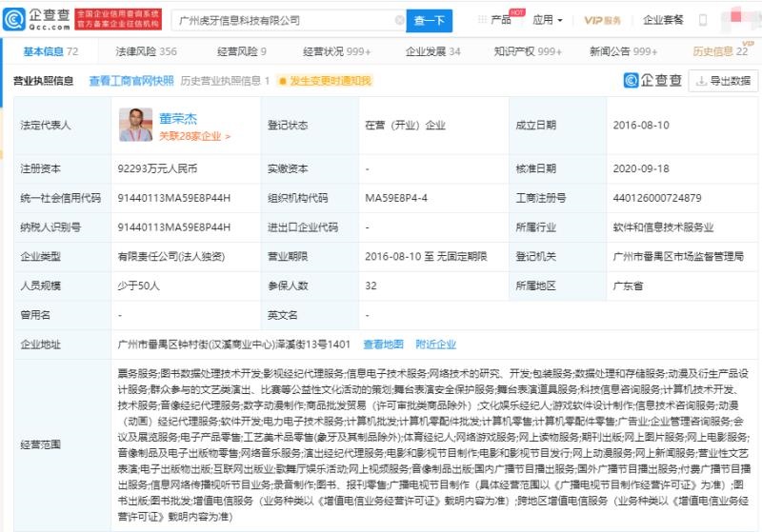The image size is (762, 532).
Task: Click the 营业执照信息 section heading
Action: (43, 81)
